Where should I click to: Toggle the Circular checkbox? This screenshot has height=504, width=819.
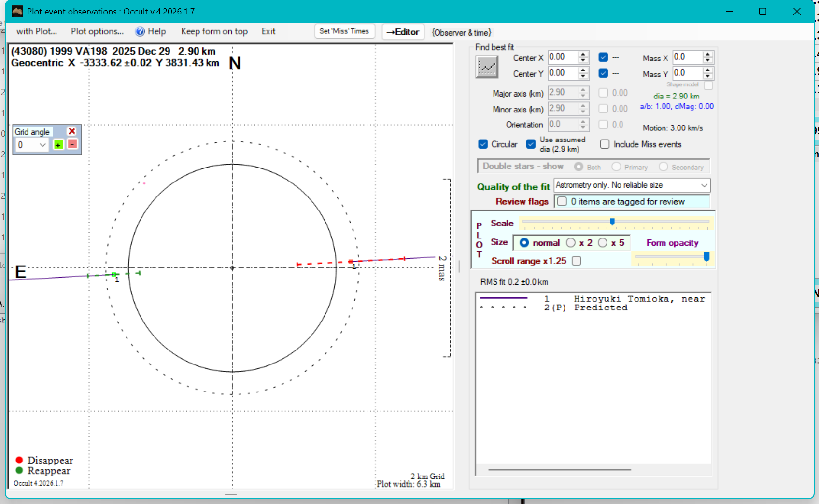(483, 144)
